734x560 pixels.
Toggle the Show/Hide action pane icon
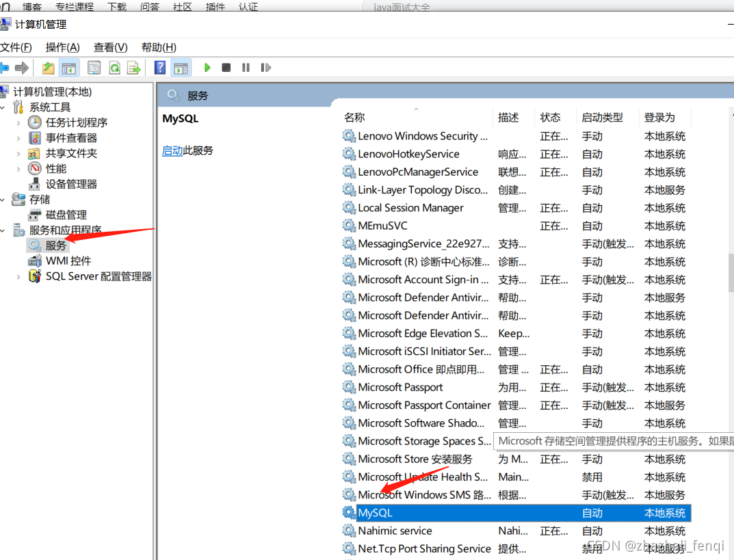pyautogui.click(x=181, y=68)
